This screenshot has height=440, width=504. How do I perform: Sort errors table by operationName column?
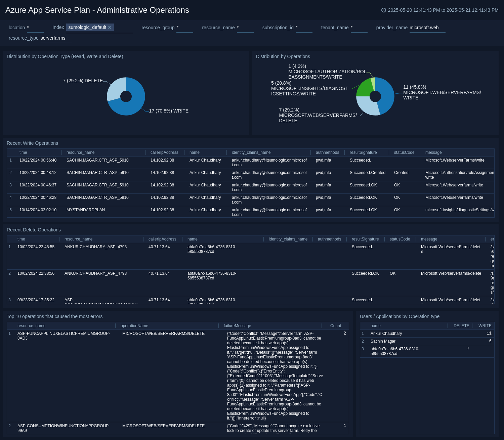(x=134, y=326)
